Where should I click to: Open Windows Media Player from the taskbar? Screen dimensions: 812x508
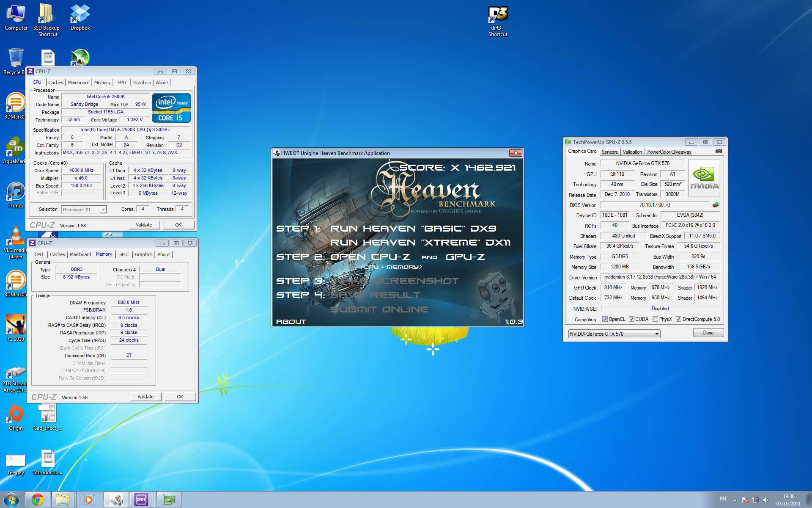[88, 500]
